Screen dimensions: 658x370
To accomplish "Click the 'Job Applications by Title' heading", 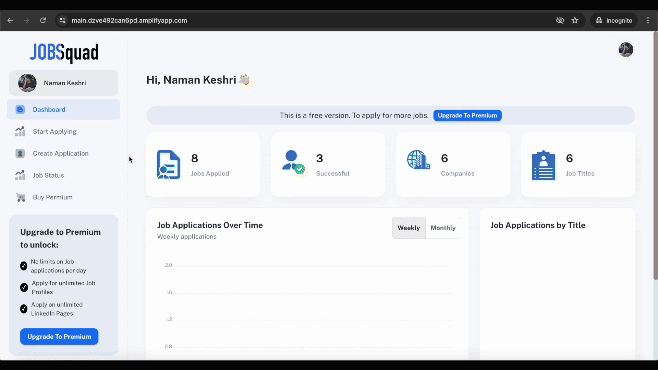I will (538, 225).
